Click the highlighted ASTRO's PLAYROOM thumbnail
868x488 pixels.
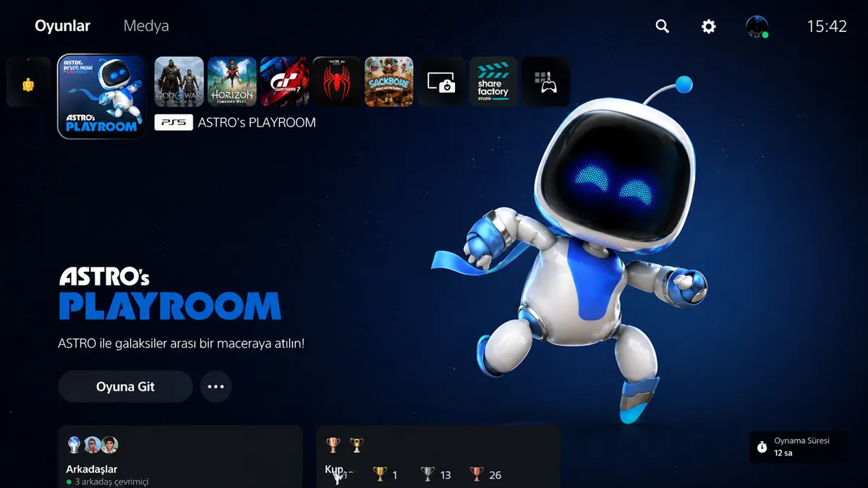[101, 96]
